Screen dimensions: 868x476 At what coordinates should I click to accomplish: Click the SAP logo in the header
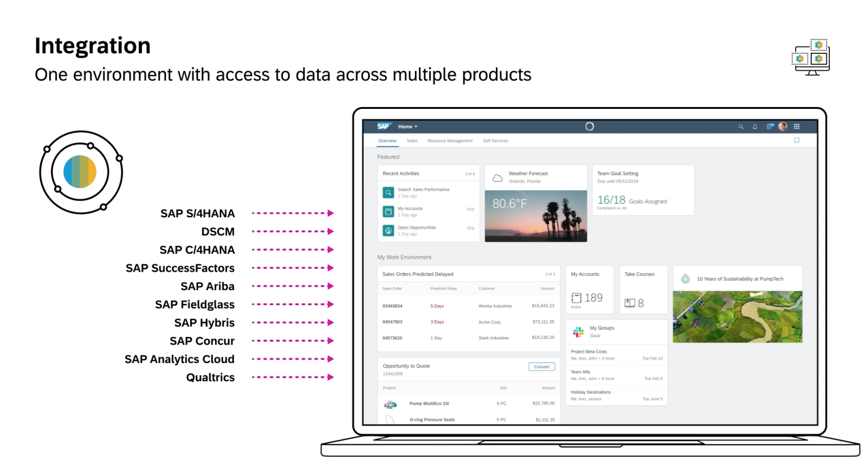384,126
